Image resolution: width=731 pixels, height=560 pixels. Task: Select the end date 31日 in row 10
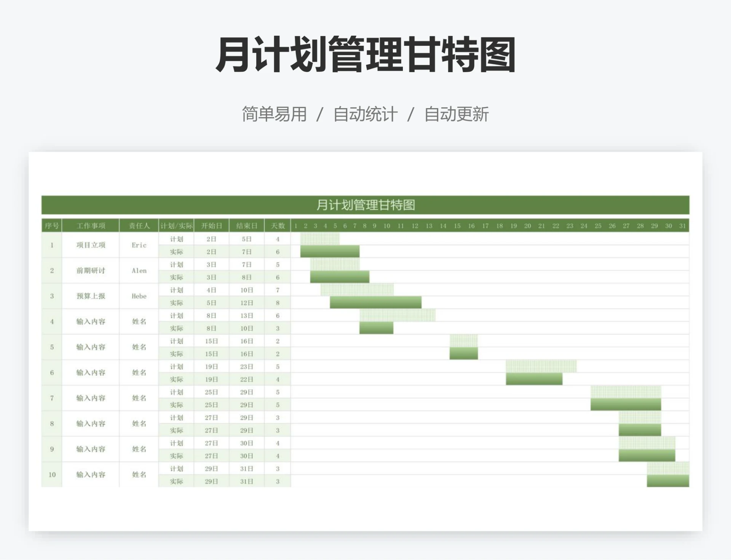pos(247,469)
